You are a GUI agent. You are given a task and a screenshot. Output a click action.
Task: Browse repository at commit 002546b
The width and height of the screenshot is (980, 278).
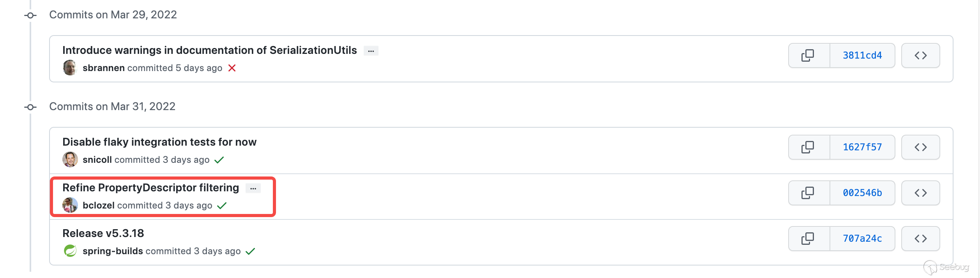point(920,193)
